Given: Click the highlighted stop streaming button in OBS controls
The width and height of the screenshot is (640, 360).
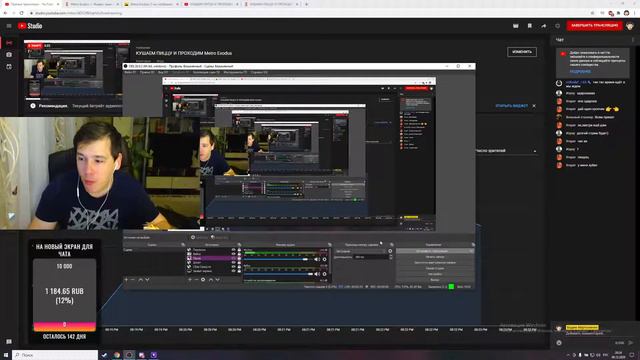Looking at the screenshot, I should [435, 251].
